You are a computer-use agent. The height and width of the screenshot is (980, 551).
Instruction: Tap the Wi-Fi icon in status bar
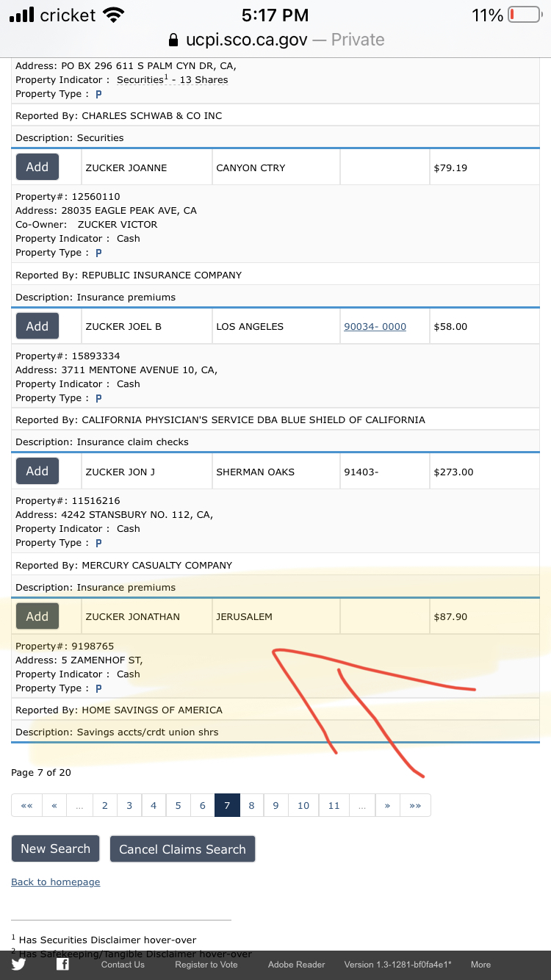[x=113, y=15]
